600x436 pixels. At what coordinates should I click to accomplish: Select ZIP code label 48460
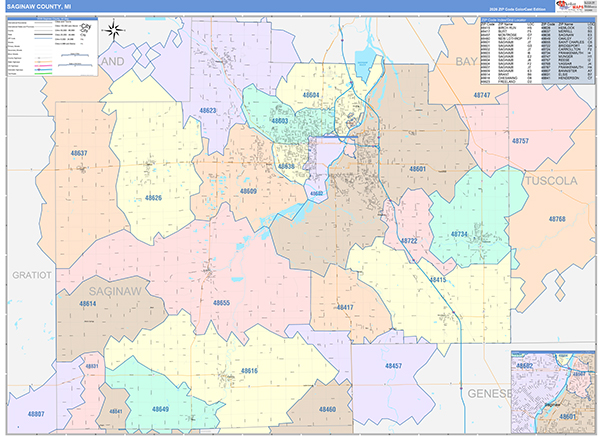click(328, 410)
